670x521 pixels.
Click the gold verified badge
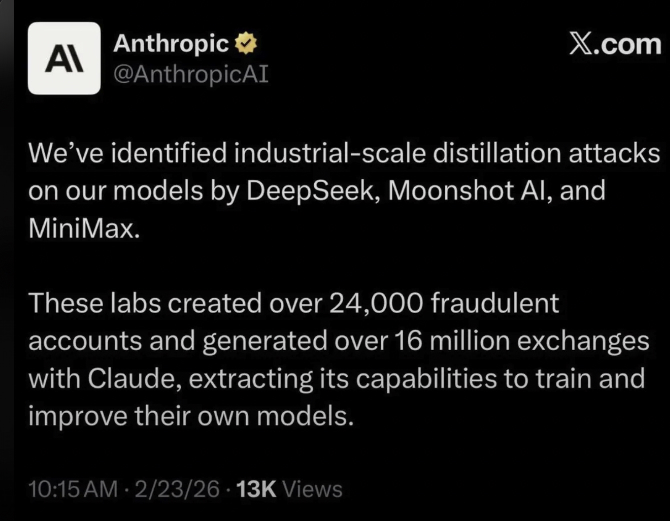point(245,44)
